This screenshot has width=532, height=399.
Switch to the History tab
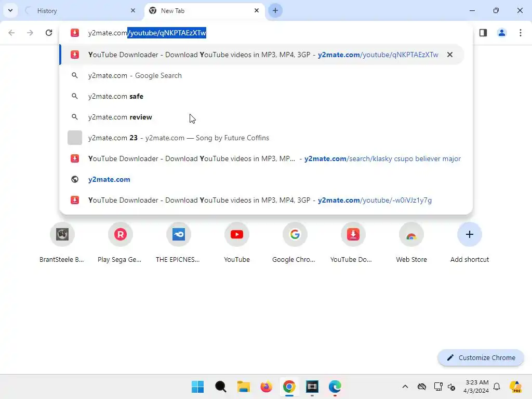click(81, 11)
